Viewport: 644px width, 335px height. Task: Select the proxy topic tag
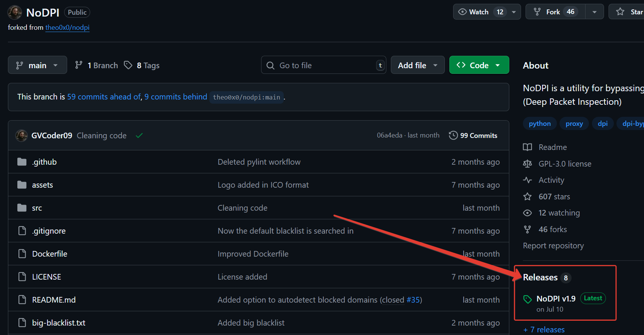[574, 124]
